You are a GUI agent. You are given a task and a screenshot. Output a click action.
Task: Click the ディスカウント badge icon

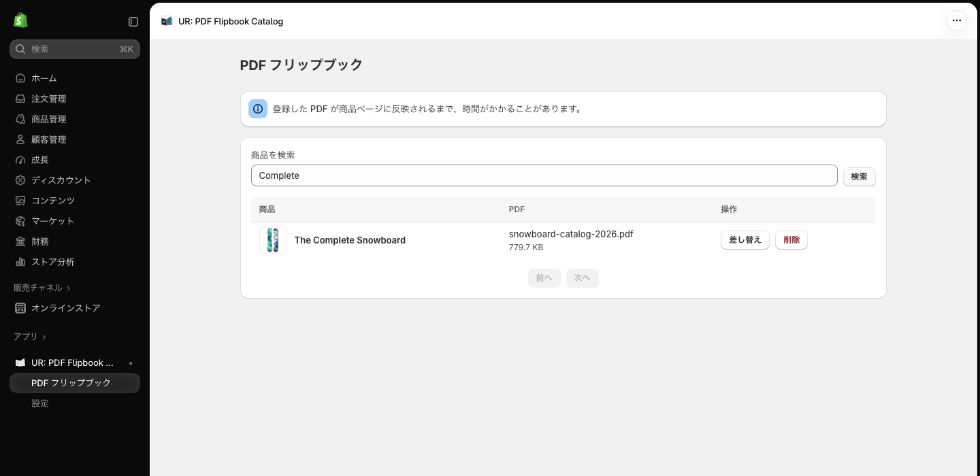pos(20,180)
